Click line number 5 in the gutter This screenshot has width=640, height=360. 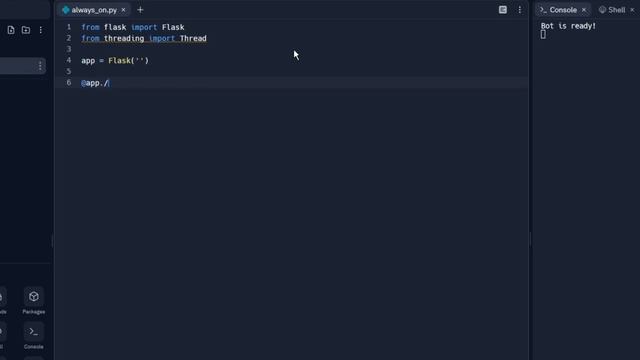[x=69, y=72]
